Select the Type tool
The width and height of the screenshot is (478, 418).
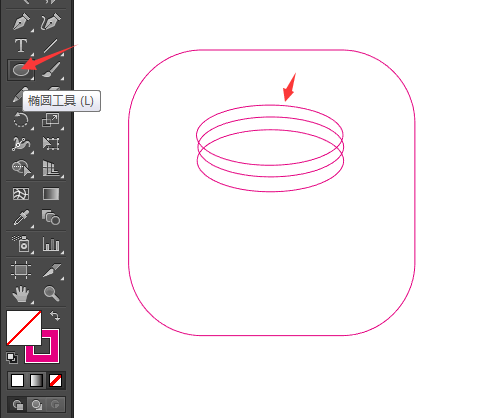coord(21,46)
